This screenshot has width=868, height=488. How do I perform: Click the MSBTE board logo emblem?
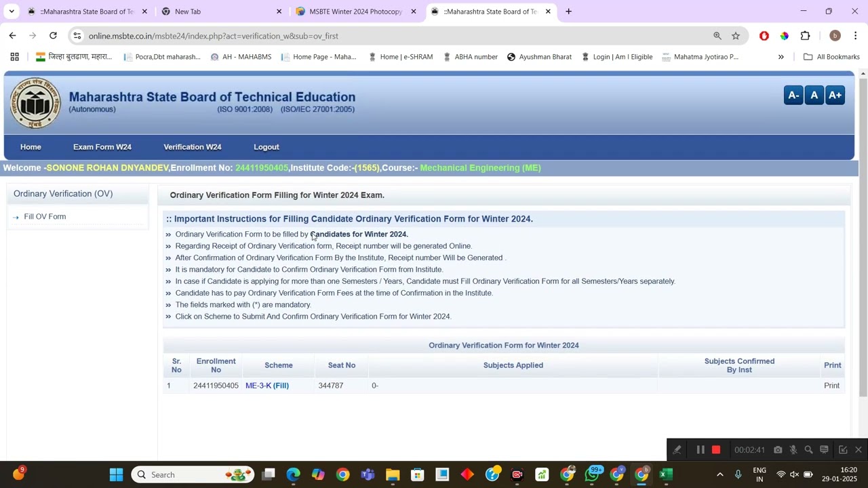[35, 103]
